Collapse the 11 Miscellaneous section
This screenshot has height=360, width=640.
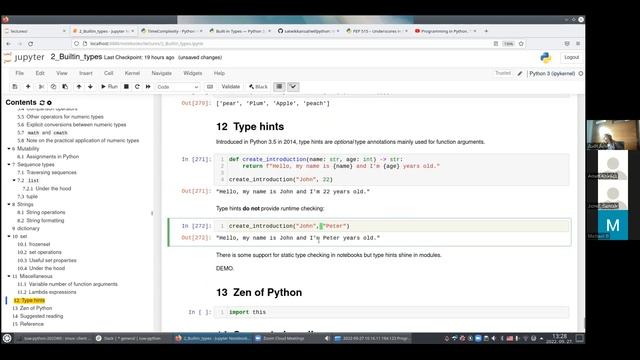[9, 276]
